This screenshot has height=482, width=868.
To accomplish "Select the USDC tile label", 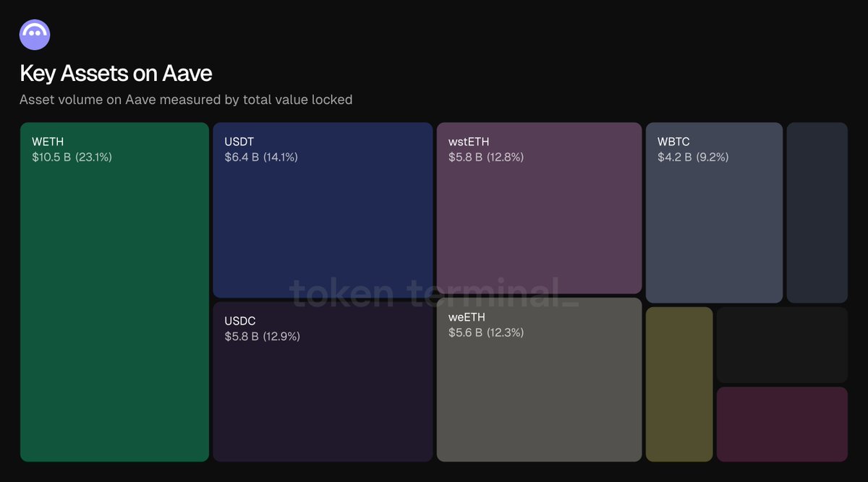I will [240, 321].
